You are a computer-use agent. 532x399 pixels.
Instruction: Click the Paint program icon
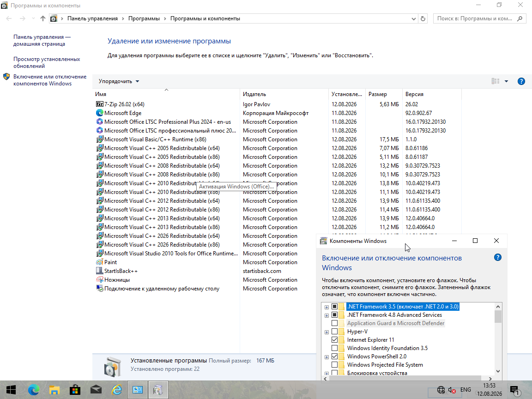pos(99,262)
